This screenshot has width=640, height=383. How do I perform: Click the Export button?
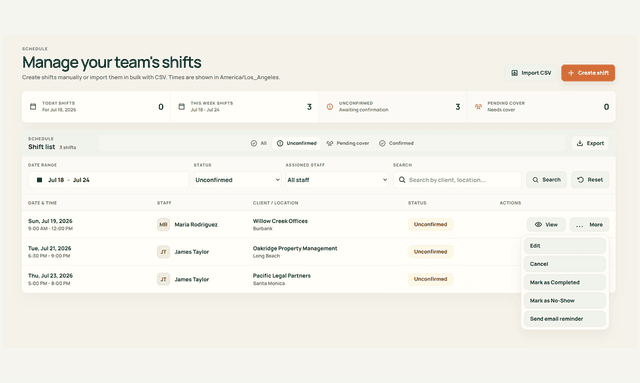coord(590,143)
